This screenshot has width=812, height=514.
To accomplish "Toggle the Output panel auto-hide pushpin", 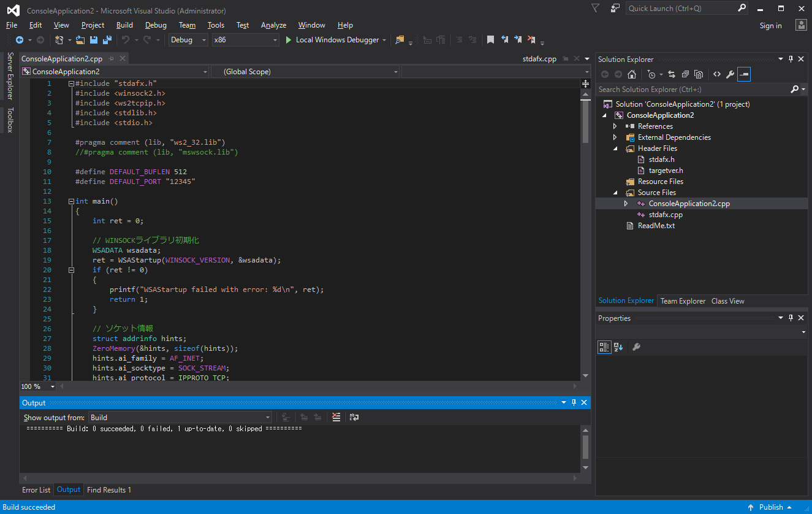I will (574, 402).
